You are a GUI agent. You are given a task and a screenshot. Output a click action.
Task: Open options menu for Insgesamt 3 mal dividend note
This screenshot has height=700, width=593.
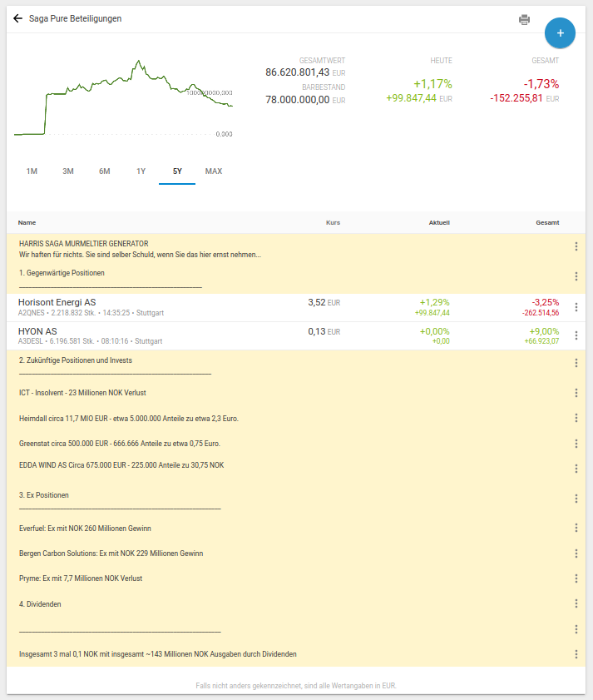click(x=576, y=654)
